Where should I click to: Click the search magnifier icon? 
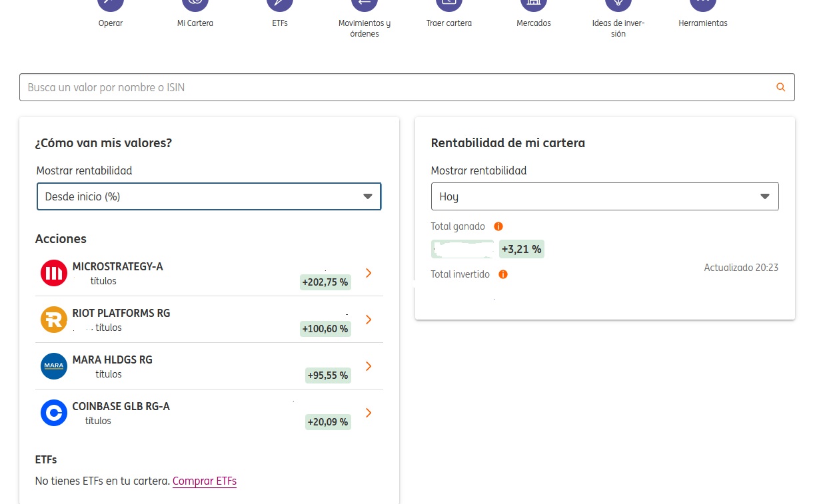[x=780, y=87]
